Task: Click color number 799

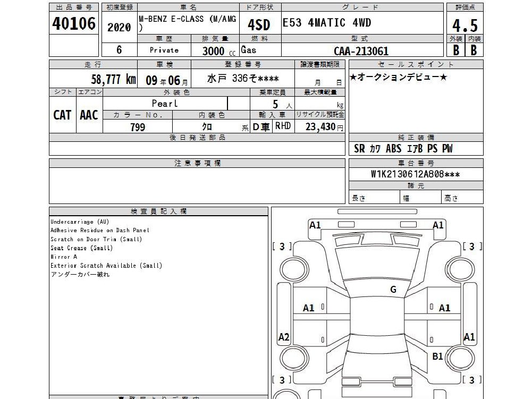Action: pos(138,127)
